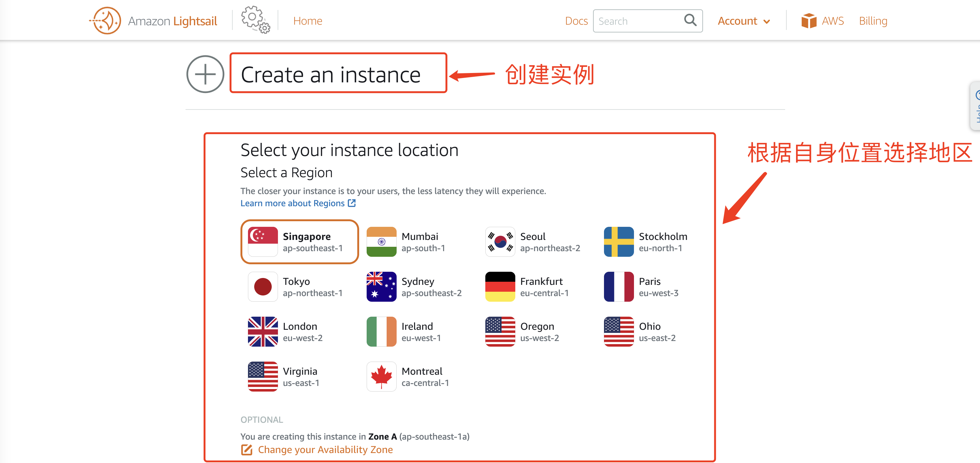Open Learn more about Regions link
The image size is (980, 463).
(x=292, y=203)
